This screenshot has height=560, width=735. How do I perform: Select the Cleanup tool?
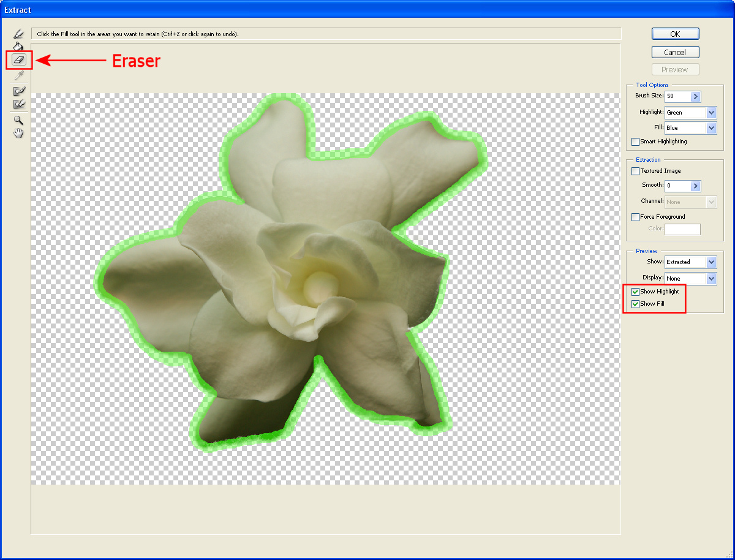point(18,90)
